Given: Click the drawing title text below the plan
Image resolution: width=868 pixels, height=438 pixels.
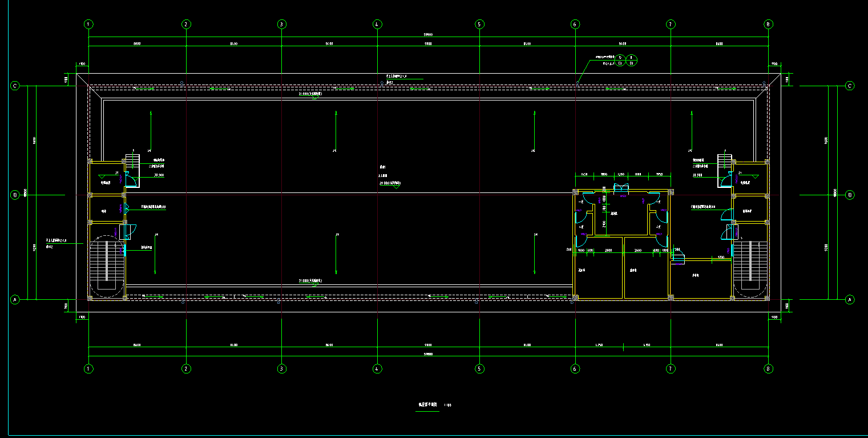Looking at the screenshot, I should coord(427,404).
